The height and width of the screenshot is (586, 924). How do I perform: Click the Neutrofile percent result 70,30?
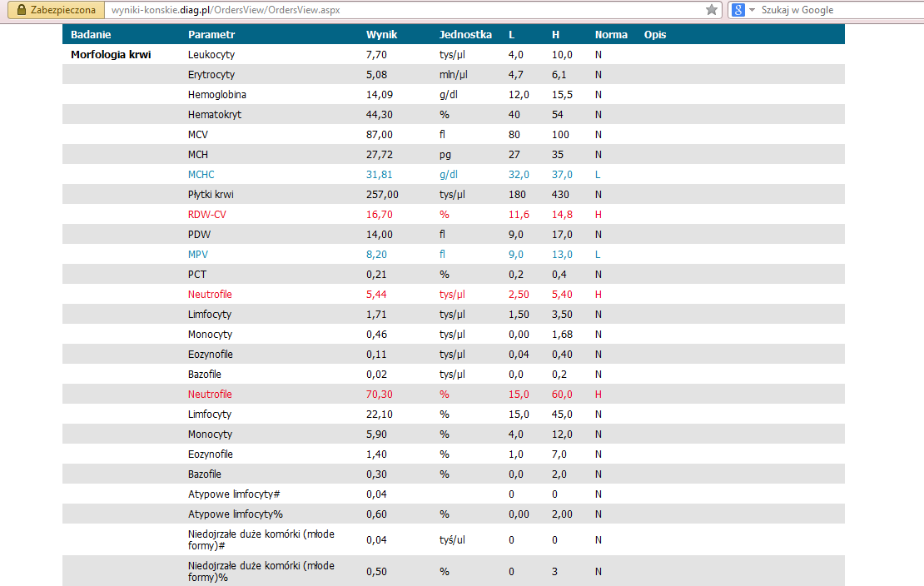pyautogui.click(x=380, y=395)
